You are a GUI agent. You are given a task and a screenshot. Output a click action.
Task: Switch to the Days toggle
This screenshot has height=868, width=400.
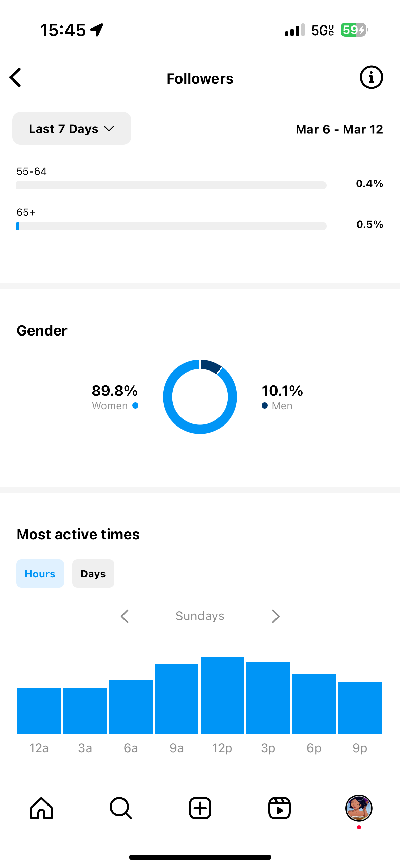pyautogui.click(x=93, y=574)
